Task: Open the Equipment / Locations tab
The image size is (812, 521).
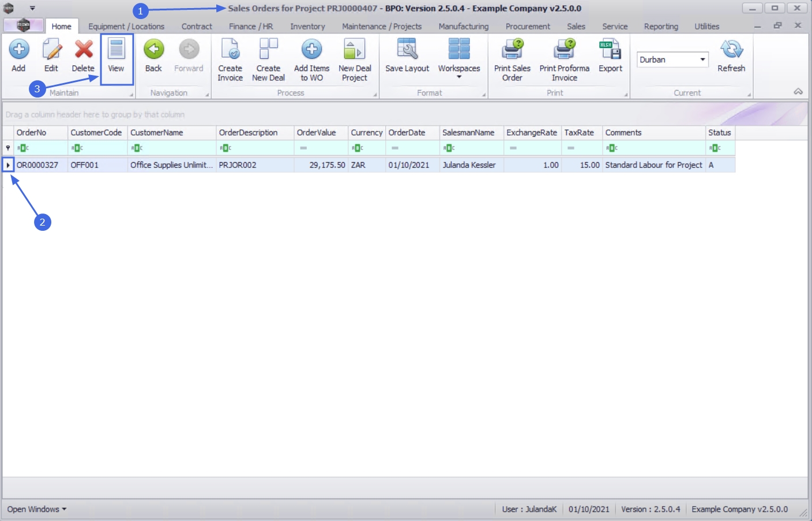Action: [126, 27]
